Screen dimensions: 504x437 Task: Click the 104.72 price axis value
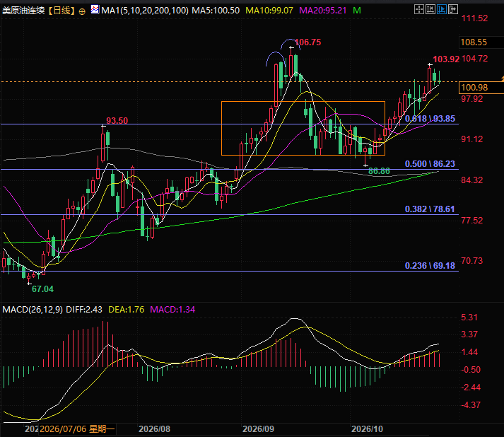(474, 59)
